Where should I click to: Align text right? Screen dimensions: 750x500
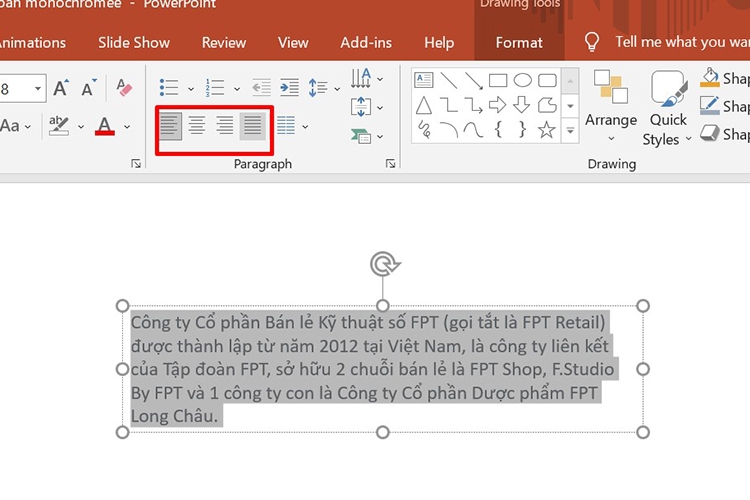(224, 126)
